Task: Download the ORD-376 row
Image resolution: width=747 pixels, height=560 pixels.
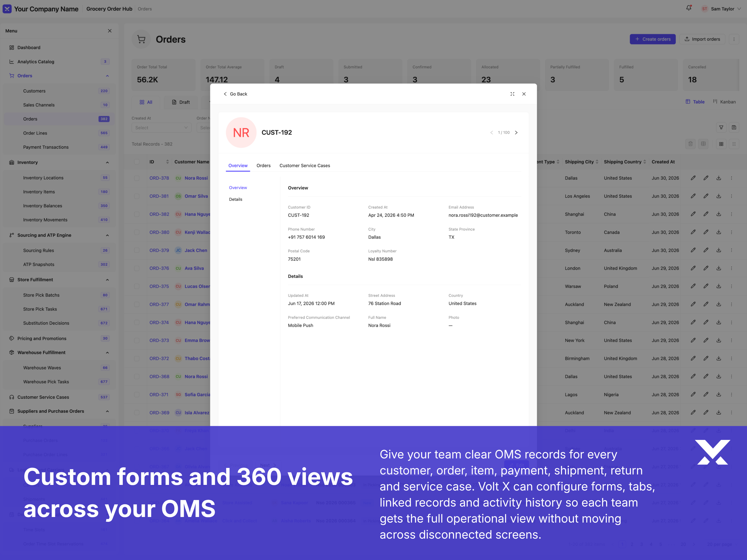Action: point(719,268)
